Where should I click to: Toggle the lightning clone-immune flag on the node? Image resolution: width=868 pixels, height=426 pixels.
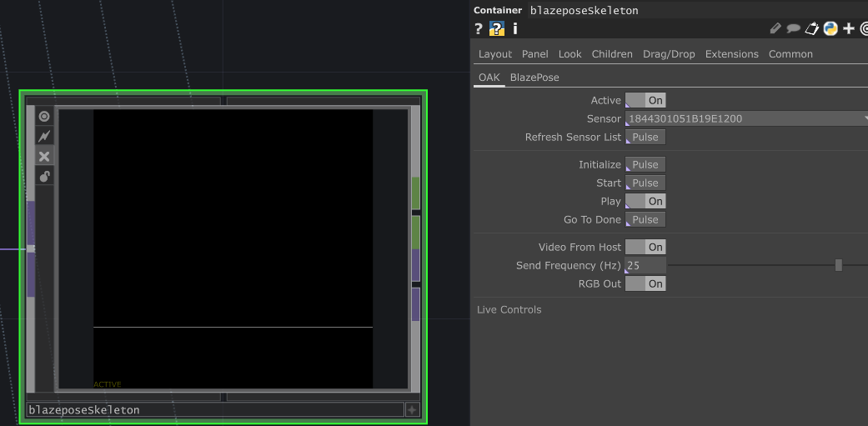44,136
